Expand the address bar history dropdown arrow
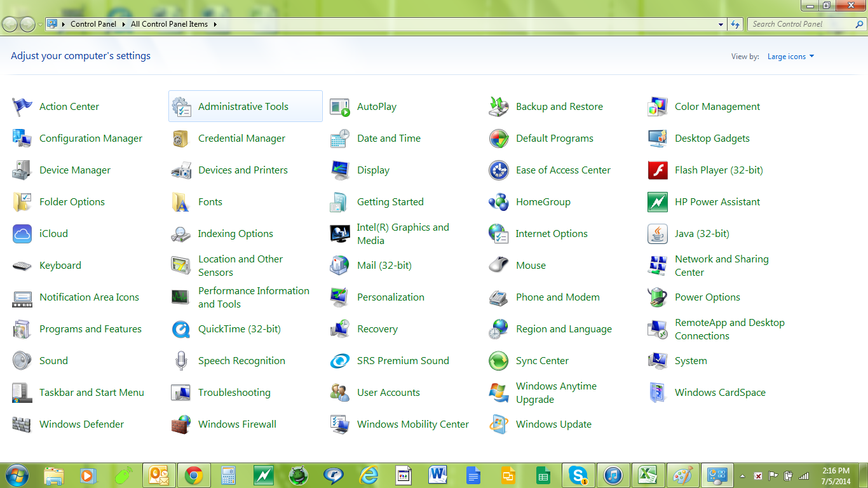This screenshot has width=868, height=488. point(721,24)
